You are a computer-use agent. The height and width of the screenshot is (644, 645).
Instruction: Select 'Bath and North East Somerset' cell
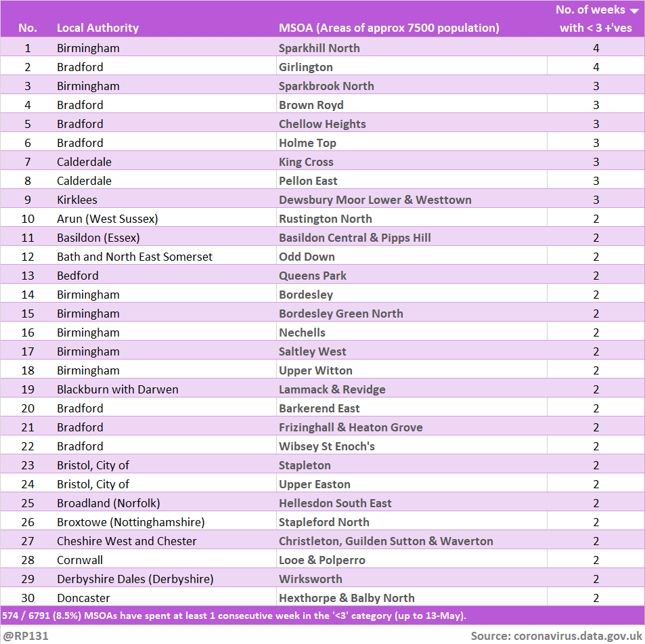[x=135, y=257]
